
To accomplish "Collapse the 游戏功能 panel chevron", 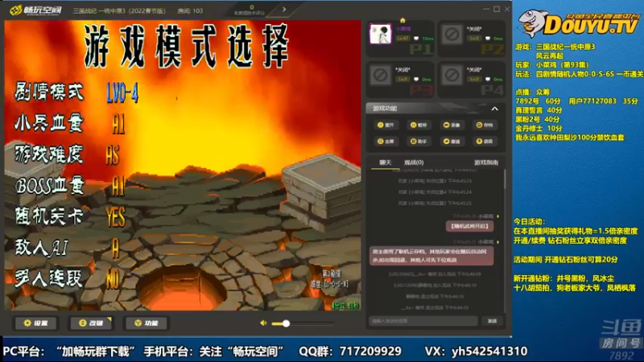I will click(494, 109).
